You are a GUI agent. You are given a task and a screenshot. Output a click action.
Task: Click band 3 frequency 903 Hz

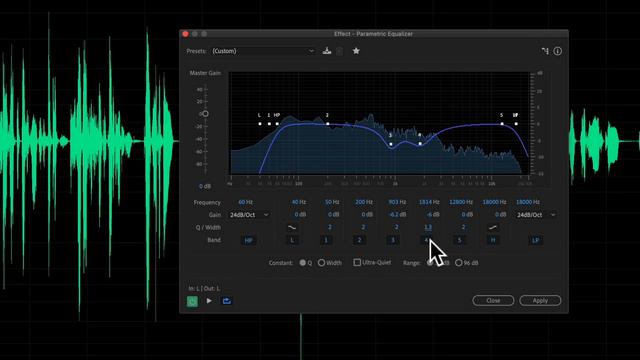(x=397, y=202)
